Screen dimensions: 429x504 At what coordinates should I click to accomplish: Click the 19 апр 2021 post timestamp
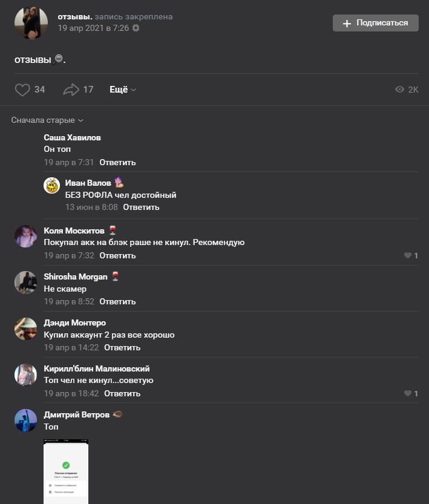93,28
